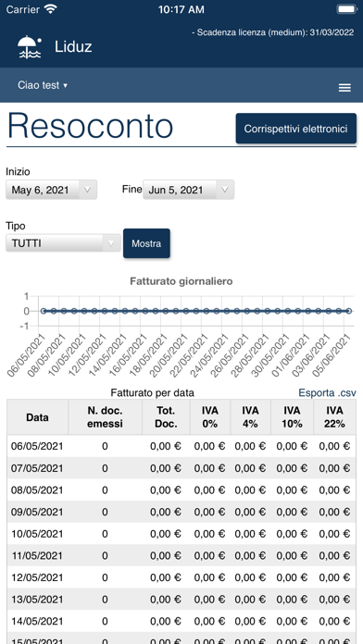This screenshot has height=644, width=363.
Task: Tap the battery status icon
Action: (x=346, y=9)
